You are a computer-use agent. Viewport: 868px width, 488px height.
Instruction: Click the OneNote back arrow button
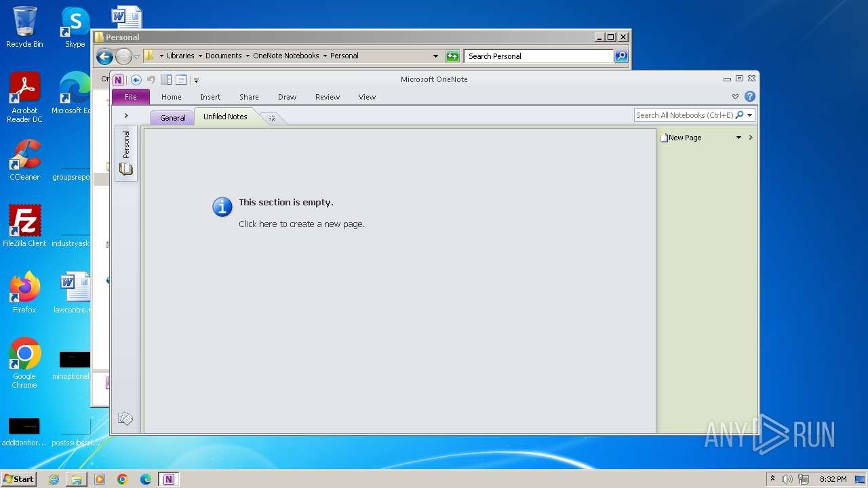[136, 80]
